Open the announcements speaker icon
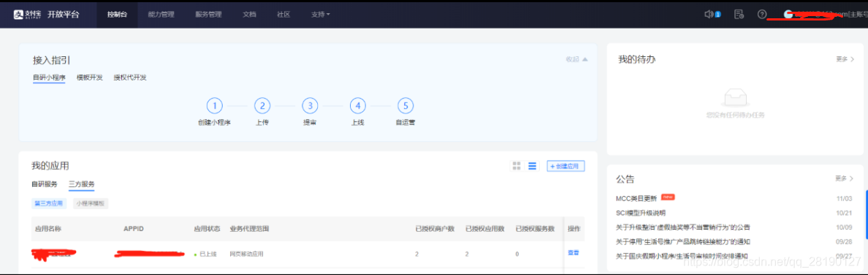 tap(709, 15)
